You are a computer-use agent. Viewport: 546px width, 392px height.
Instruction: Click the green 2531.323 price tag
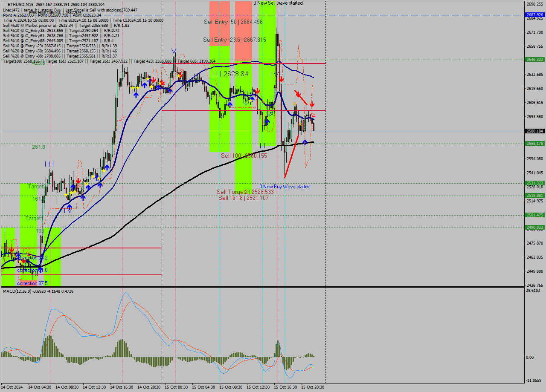pyautogui.click(x=534, y=183)
